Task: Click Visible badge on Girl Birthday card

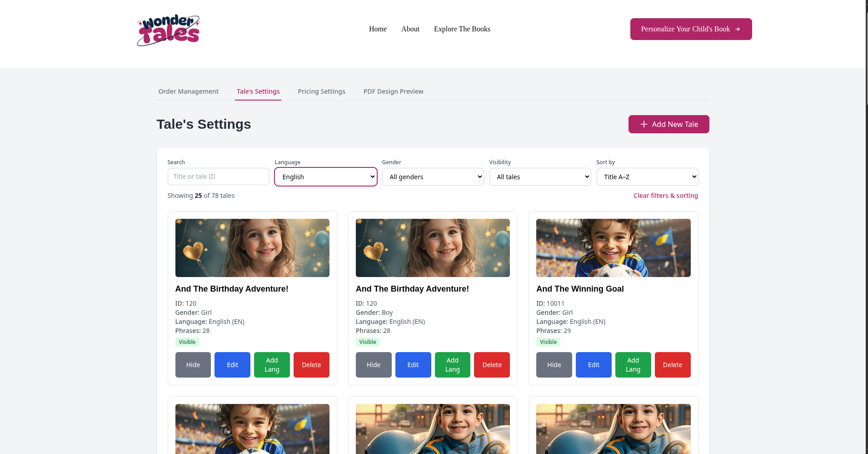Action: tap(187, 342)
